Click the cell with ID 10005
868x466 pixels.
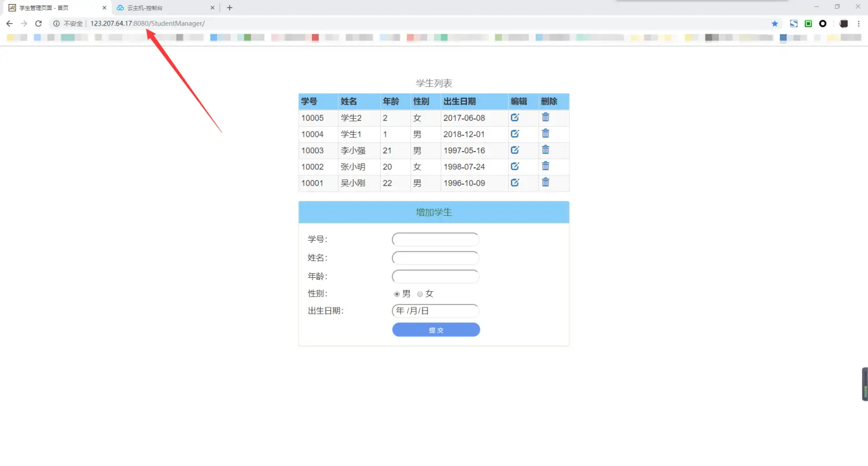click(x=318, y=118)
